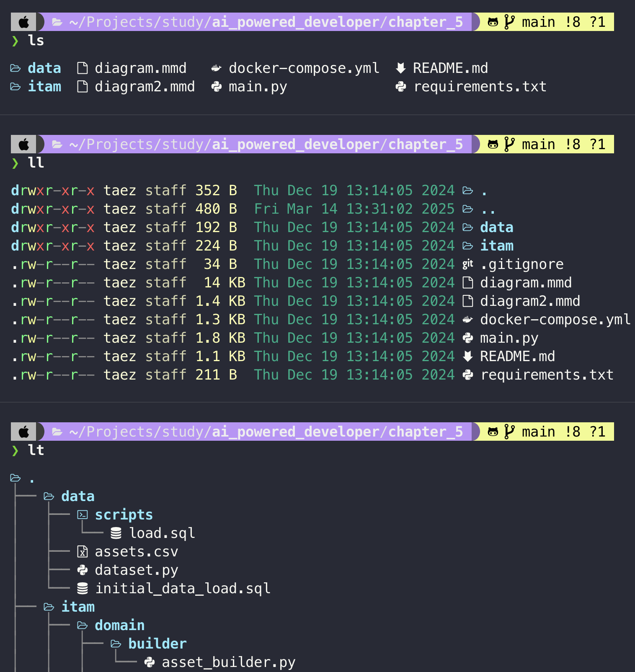Screen dimensions: 635x672
Task: Select the builder folder in the tree
Action: pos(157,644)
